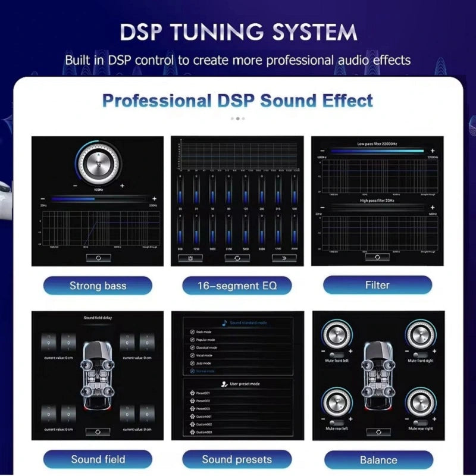Enable the Mute rear right switch

(421, 421)
